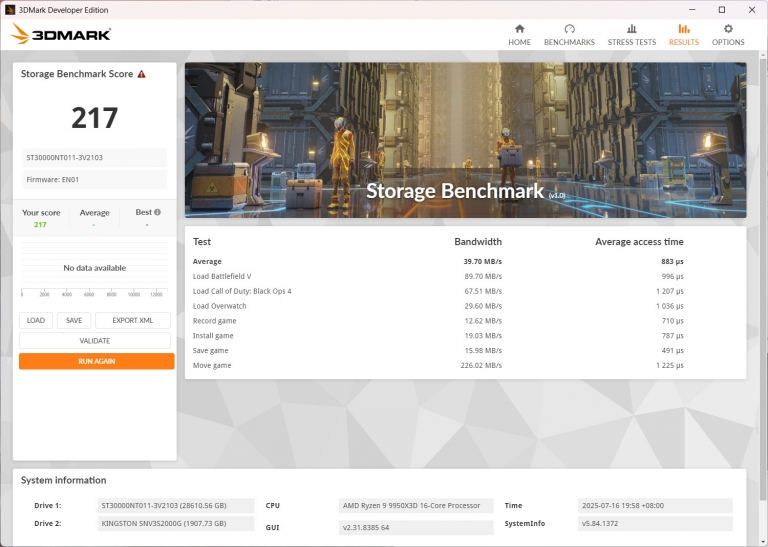Click the System information heading
This screenshot has width=768, height=547.
[x=63, y=480]
